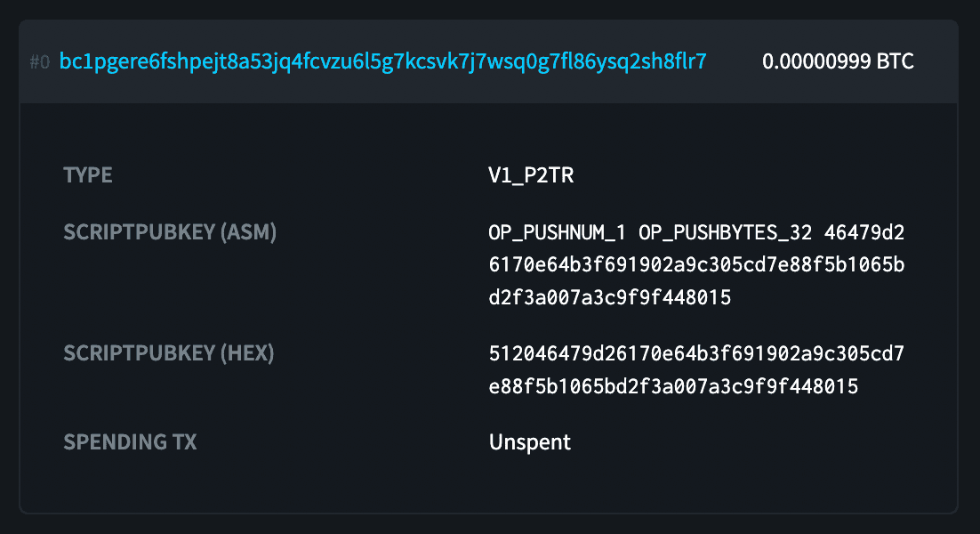Click the SPENDING TX field label
This screenshot has width=980, height=534.
pyautogui.click(x=130, y=442)
